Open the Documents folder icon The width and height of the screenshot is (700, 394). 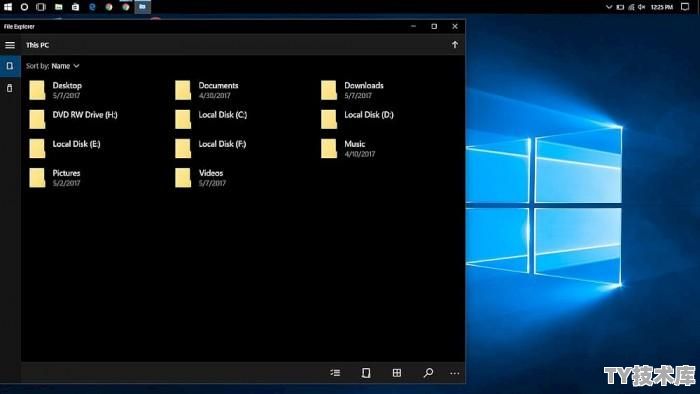pyautogui.click(x=183, y=90)
